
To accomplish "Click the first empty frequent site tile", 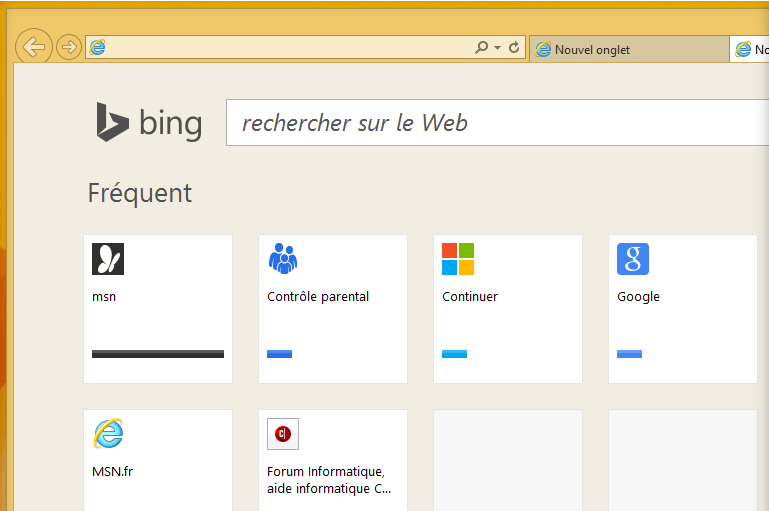I will (x=508, y=460).
